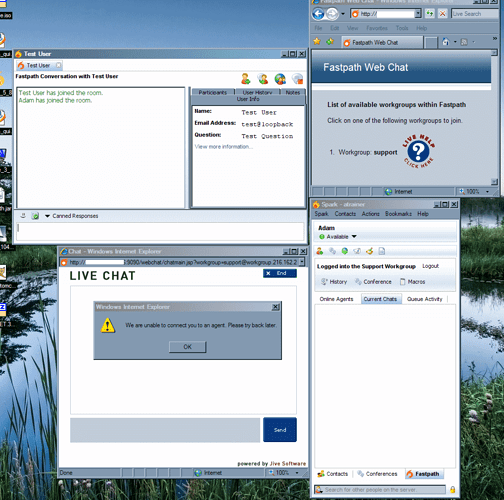This screenshot has width=504, height=500.
Task: Expand the Canned Responses dropdown
Action: [x=71, y=216]
